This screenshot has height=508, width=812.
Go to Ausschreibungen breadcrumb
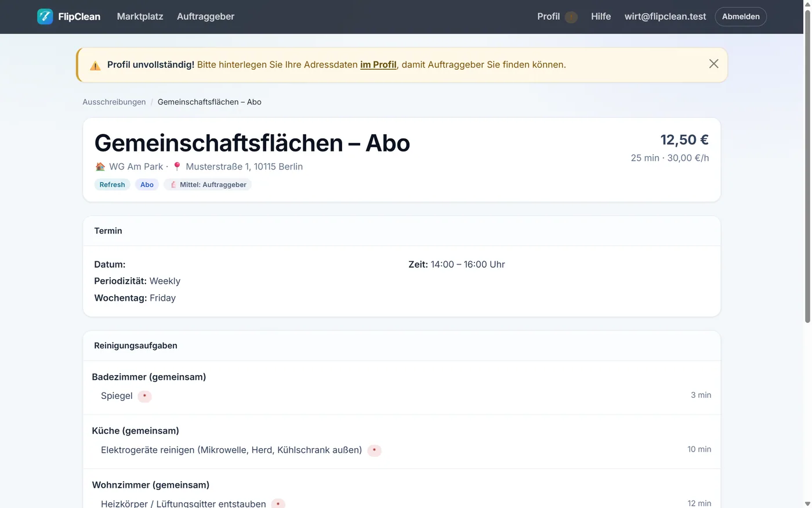coord(114,102)
